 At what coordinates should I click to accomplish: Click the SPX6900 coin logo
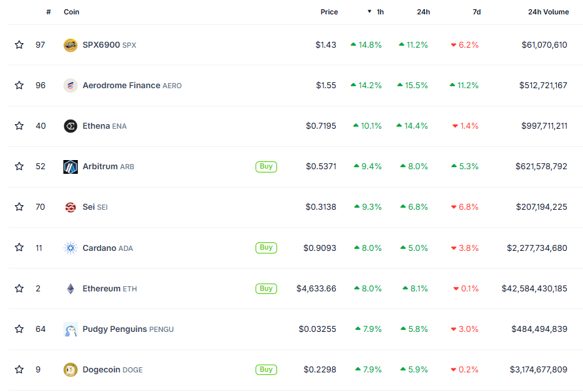point(71,45)
